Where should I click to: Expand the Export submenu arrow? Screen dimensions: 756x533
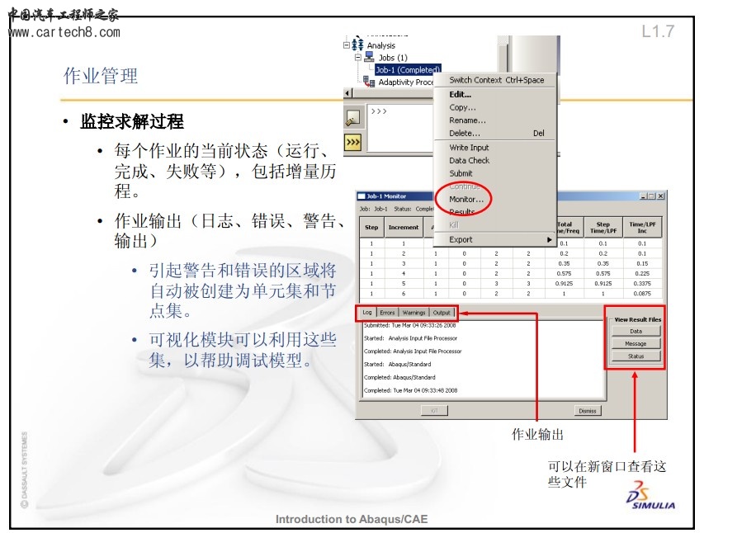(x=549, y=240)
